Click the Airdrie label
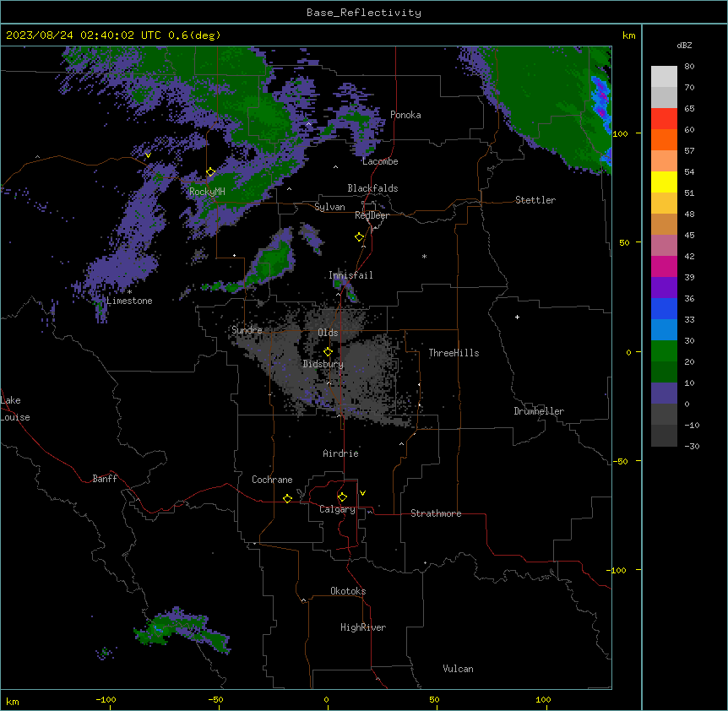The height and width of the screenshot is (711, 728). [341, 453]
